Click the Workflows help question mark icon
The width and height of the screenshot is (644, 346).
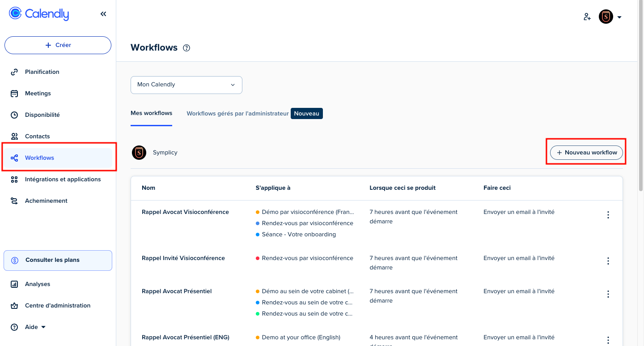coord(186,48)
